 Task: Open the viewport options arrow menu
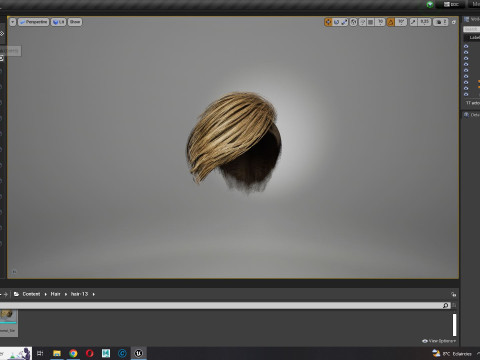point(13,22)
